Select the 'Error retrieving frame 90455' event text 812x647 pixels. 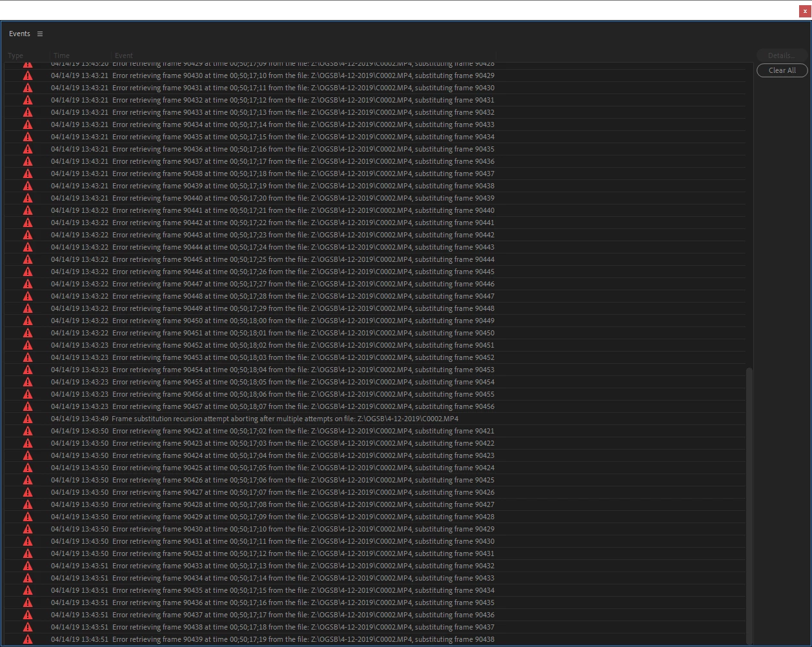pos(303,382)
